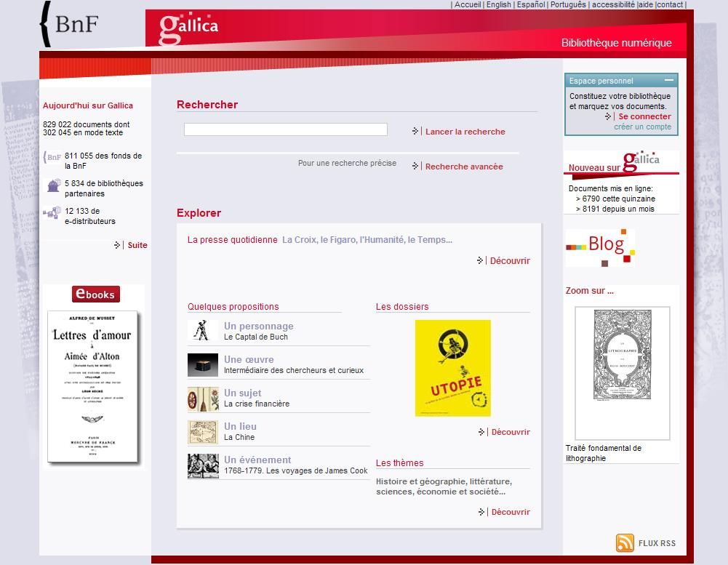Click 12 133 de e-distributeurs text
The width and height of the screenshot is (728, 565).
pos(90,216)
